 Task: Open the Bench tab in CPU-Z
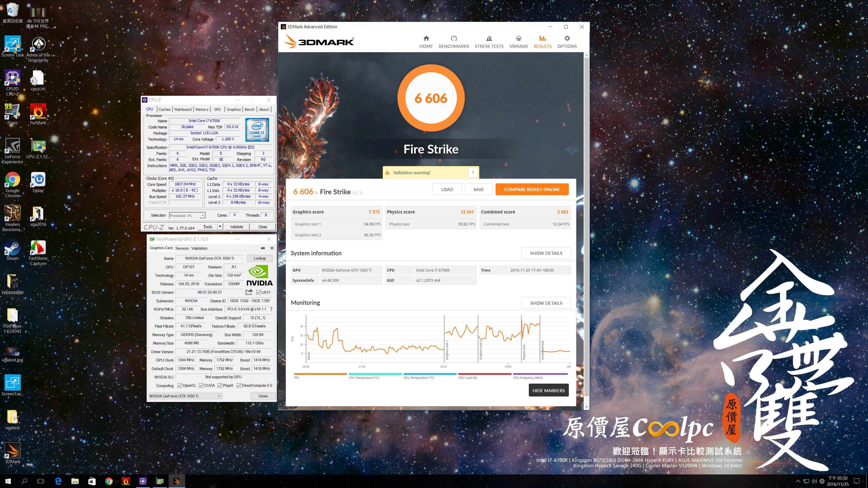[250, 109]
